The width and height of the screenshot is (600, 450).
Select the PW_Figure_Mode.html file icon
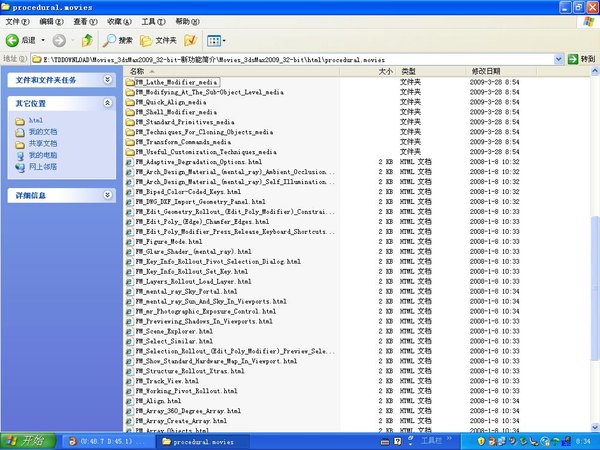pyautogui.click(x=130, y=241)
